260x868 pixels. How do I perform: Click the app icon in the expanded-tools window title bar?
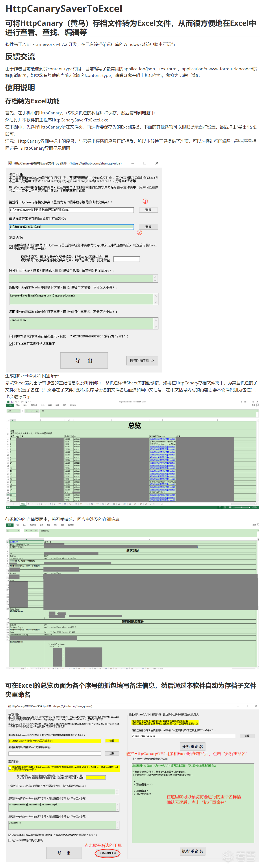coord(9,706)
